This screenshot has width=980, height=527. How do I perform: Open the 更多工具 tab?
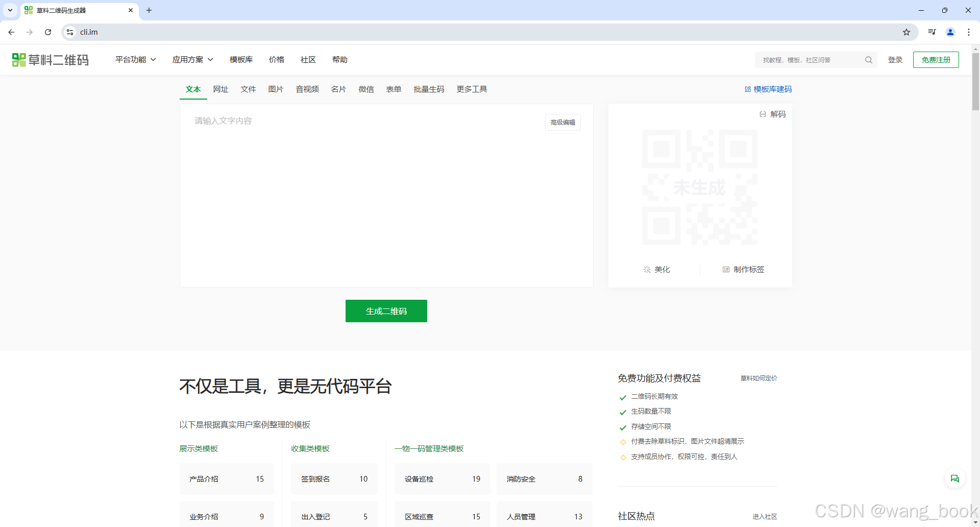pos(472,89)
